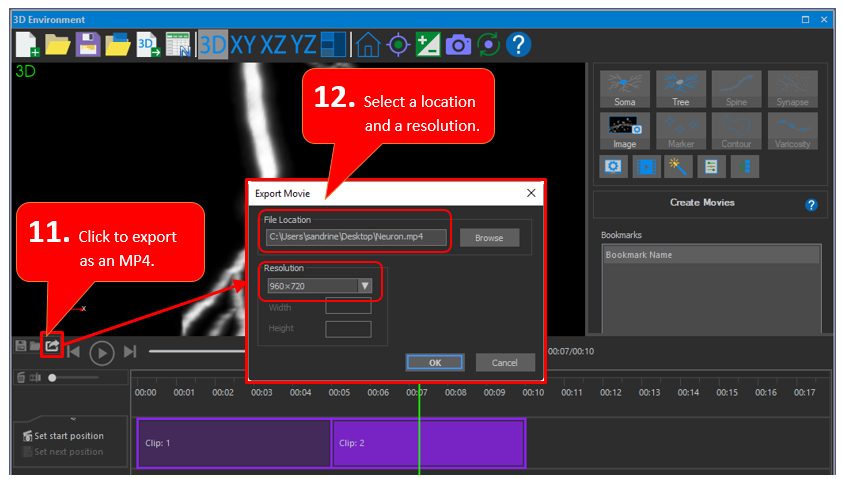Open the Resolution dropdown arrow
The image size is (843, 478).
coord(365,286)
